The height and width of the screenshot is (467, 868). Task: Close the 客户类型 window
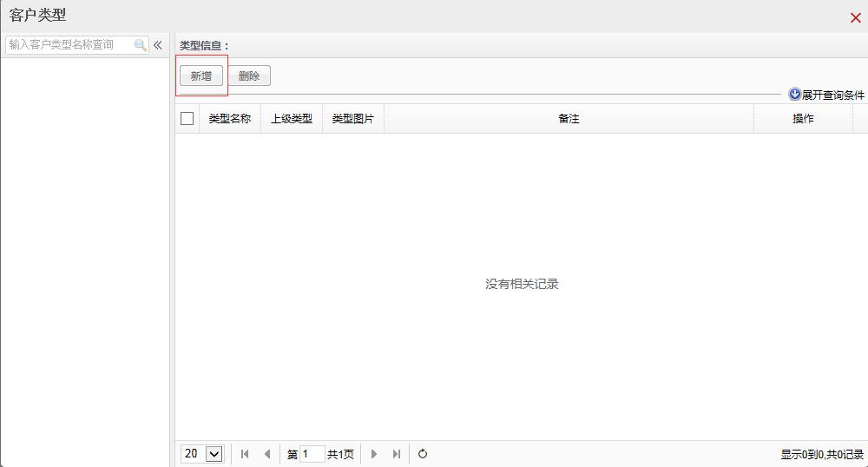[855, 17]
